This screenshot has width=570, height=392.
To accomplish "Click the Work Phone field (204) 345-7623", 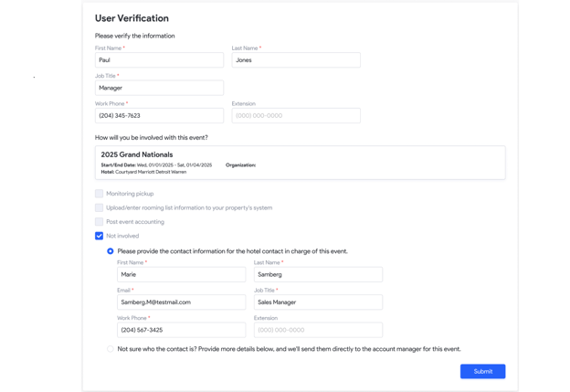I will (159, 116).
